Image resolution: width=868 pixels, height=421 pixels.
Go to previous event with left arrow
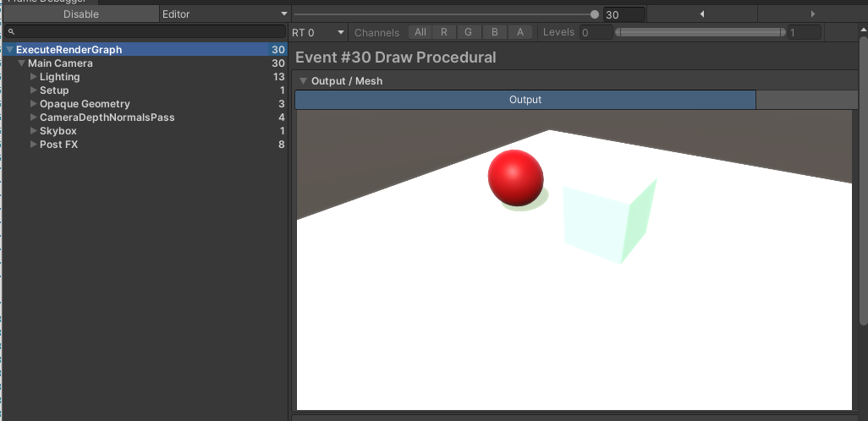click(702, 14)
